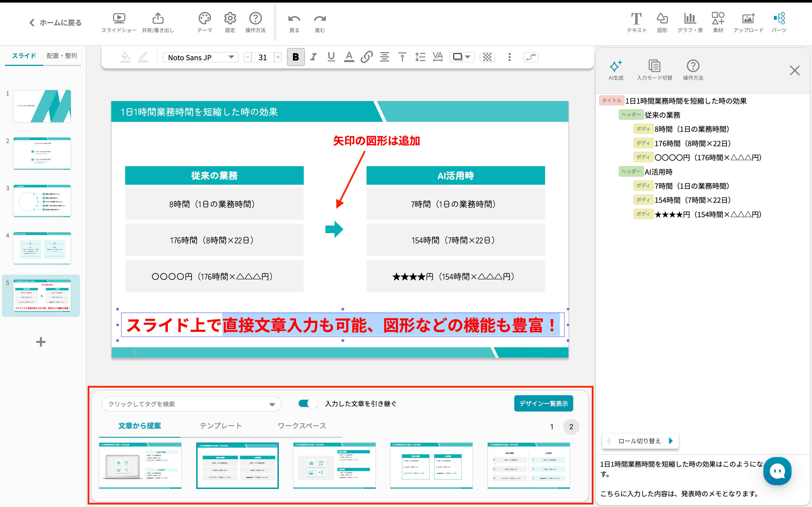Expand the tag search dropdown
812x507 pixels.
pos(272,404)
